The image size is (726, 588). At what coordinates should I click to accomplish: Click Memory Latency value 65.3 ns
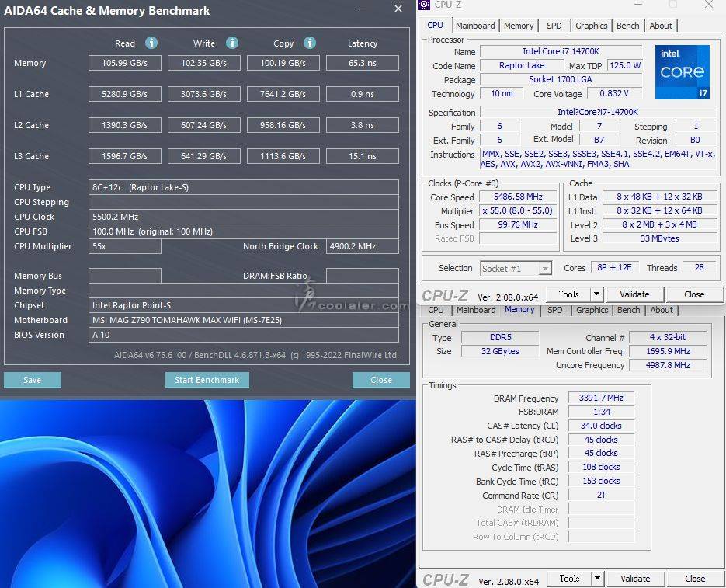click(363, 63)
